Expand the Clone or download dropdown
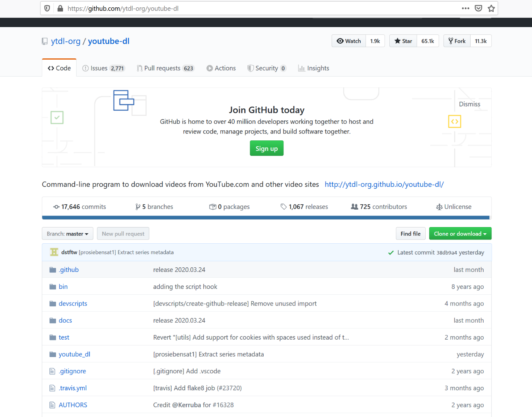Viewport: 532px width, 417px height. [460, 234]
